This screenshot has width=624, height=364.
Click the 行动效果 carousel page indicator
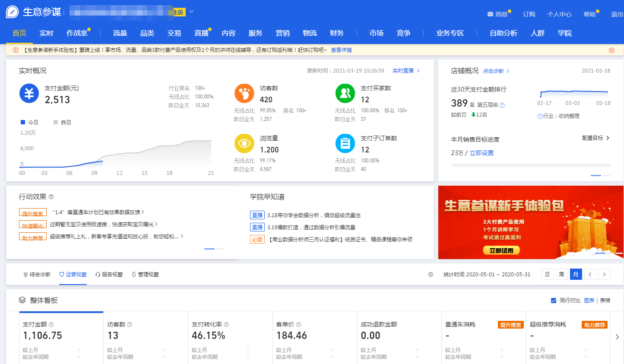(x=214, y=249)
